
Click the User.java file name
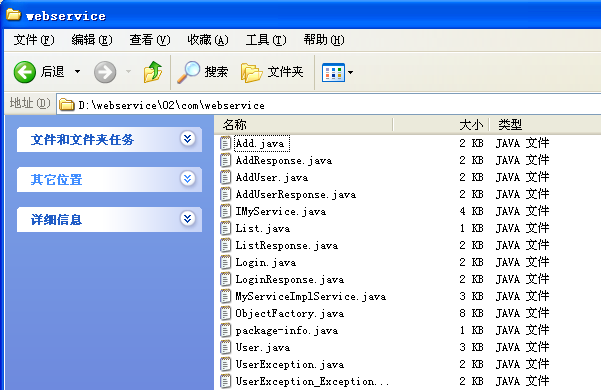click(263, 348)
